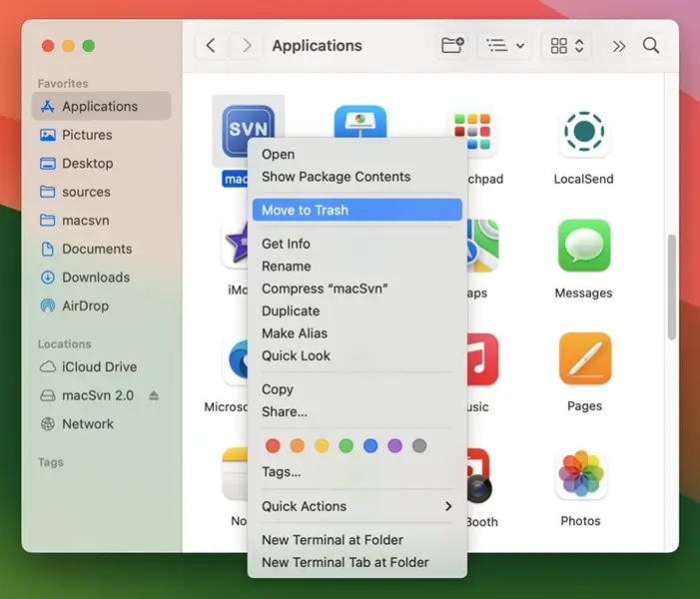Open Desktop in the sidebar
This screenshot has height=599, width=700.
click(101, 164)
